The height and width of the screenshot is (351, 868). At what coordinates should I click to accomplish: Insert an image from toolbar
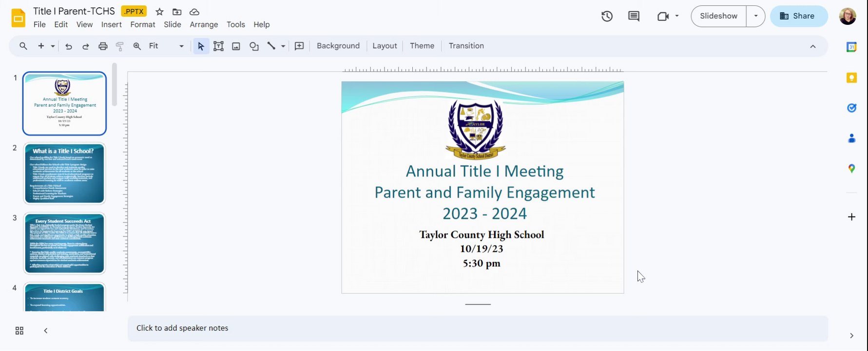tap(236, 46)
